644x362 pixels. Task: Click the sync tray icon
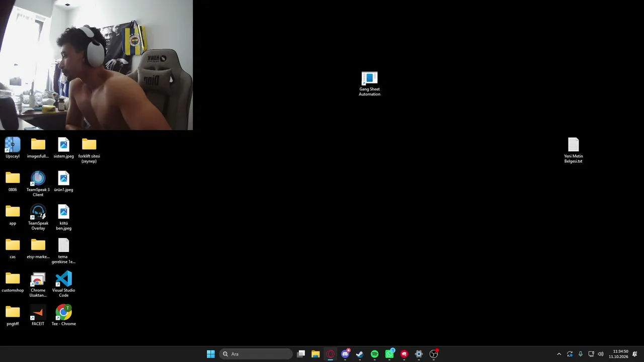pyautogui.click(x=570, y=354)
